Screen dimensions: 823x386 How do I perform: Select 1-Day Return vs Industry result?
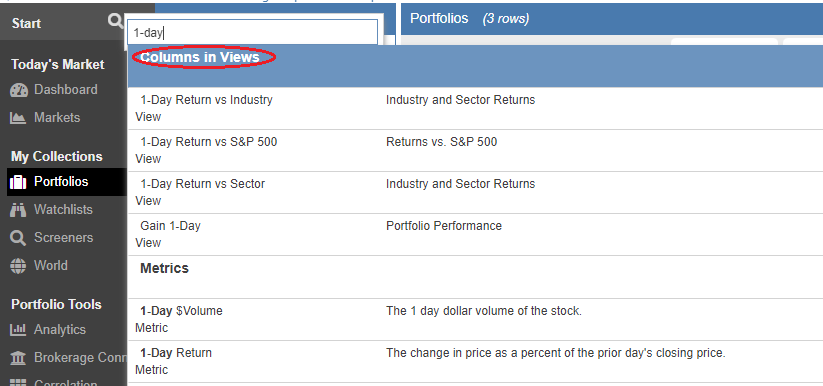475,108
